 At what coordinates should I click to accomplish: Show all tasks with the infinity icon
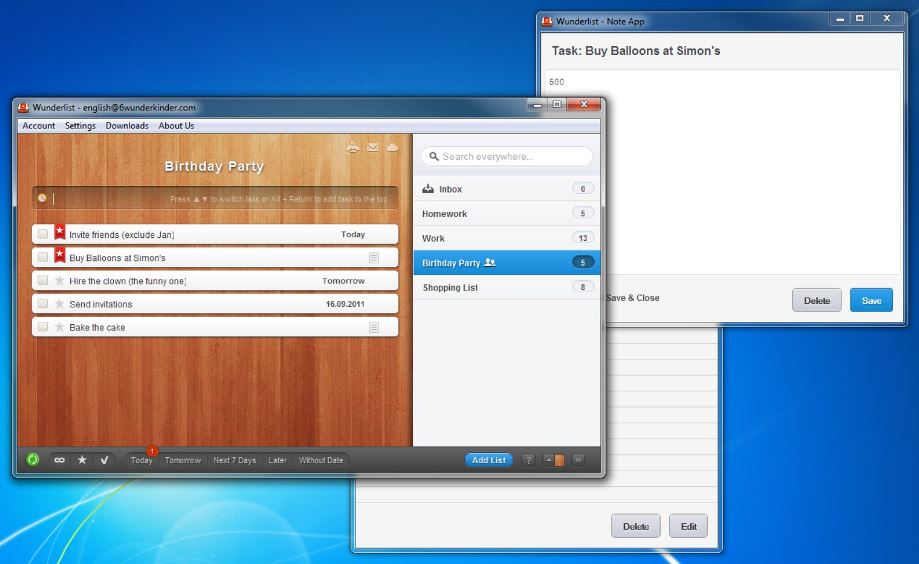coord(59,460)
